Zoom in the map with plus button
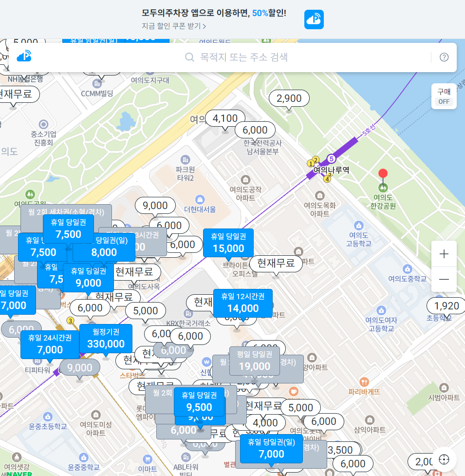Image resolution: width=465 pixels, height=476 pixels. coord(444,254)
